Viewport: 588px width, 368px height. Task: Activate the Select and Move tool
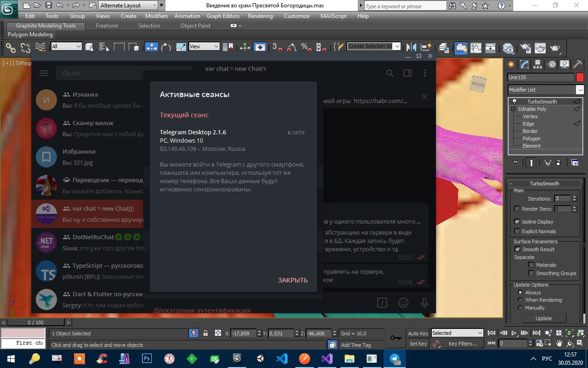click(x=152, y=47)
